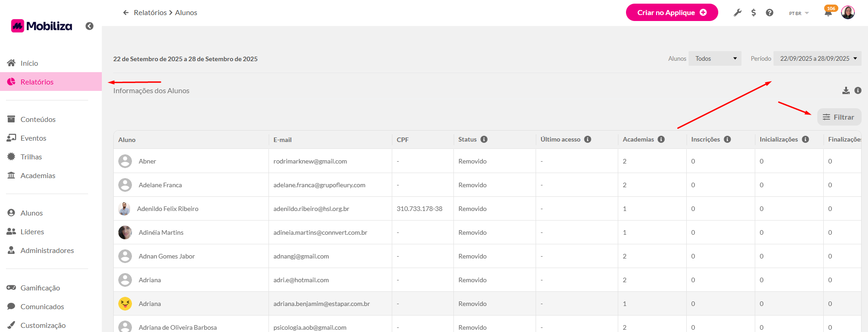The width and height of the screenshot is (868, 332).
Task: Click the Filtrar button
Action: [839, 117]
